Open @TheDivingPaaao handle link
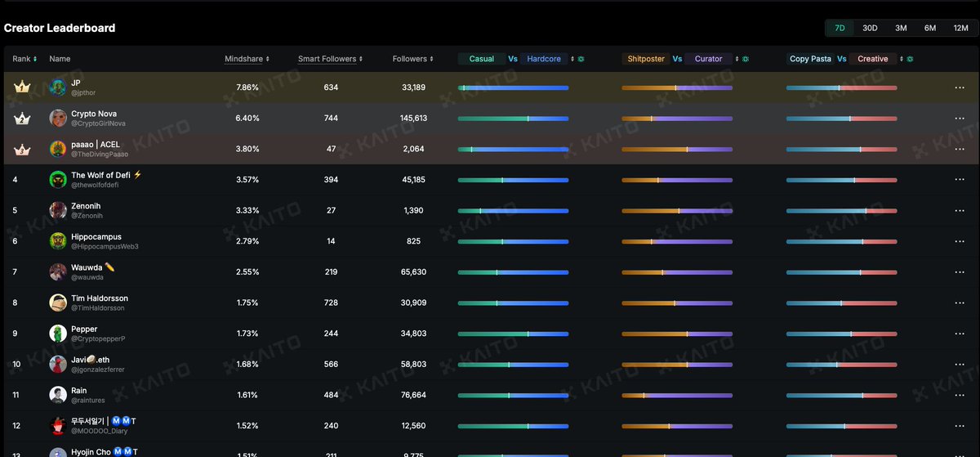The width and height of the screenshot is (980, 457). click(x=100, y=155)
